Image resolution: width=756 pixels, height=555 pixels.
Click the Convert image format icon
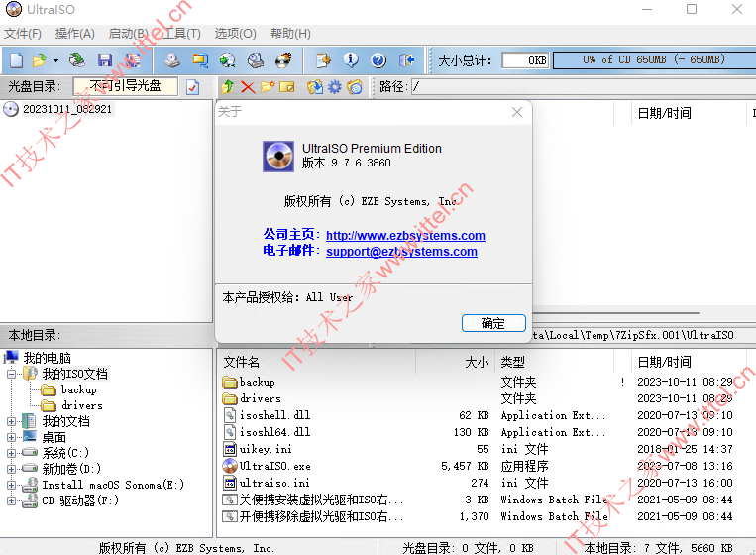tap(200, 60)
